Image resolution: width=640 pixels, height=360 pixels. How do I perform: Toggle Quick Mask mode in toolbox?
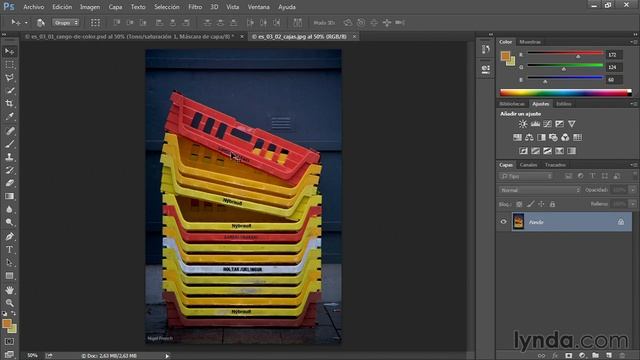tap(9, 342)
